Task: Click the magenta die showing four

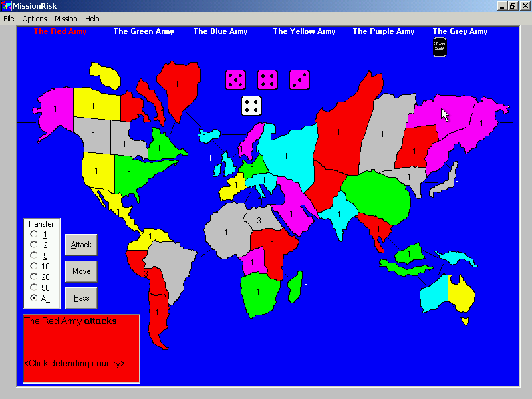Action: [267, 80]
